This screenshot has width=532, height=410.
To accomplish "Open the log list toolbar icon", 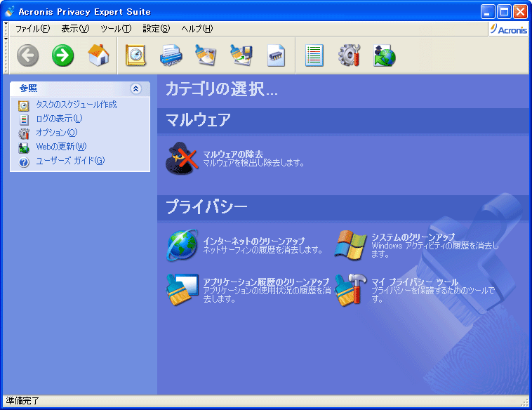I will coord(314,55).
